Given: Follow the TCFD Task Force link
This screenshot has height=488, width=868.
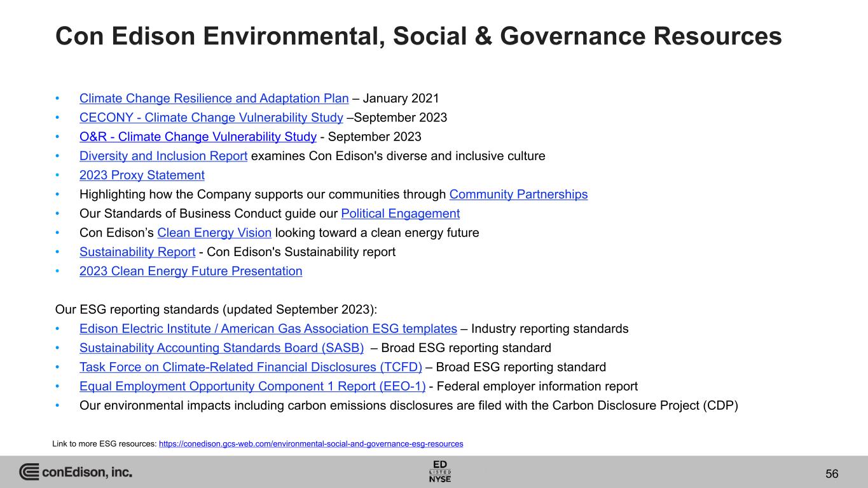Looking at the screenshot, I should point(251,367).
